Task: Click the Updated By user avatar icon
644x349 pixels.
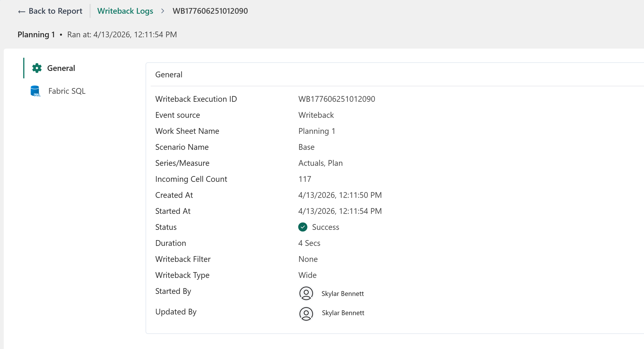Action: 306,313
